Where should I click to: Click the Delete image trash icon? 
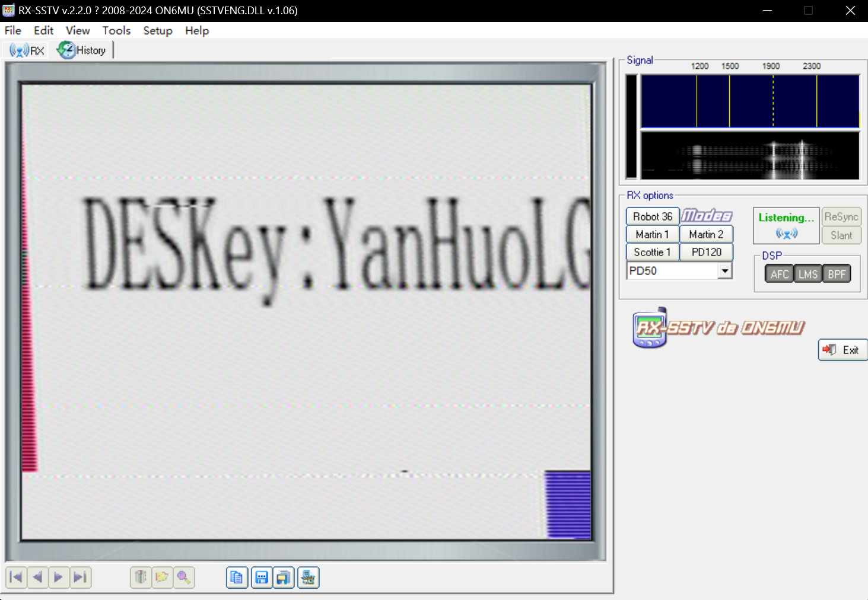[141, 577]
